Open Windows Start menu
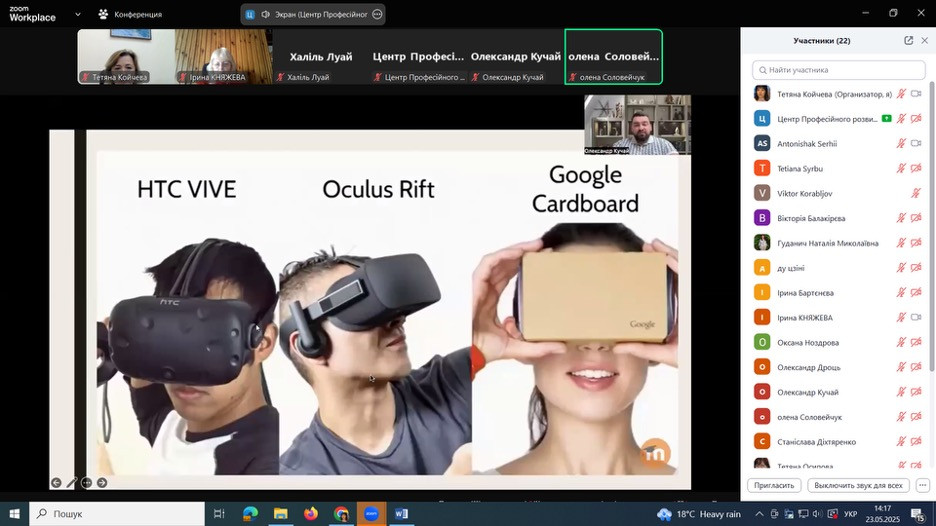The width and height of the screenshot is (936, 526). [14, 513]
